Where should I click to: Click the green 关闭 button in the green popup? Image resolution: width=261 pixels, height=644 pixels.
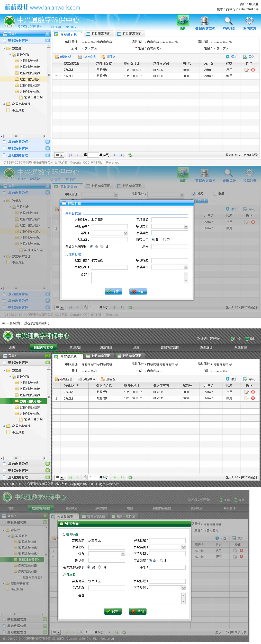[x=138, y=611]
